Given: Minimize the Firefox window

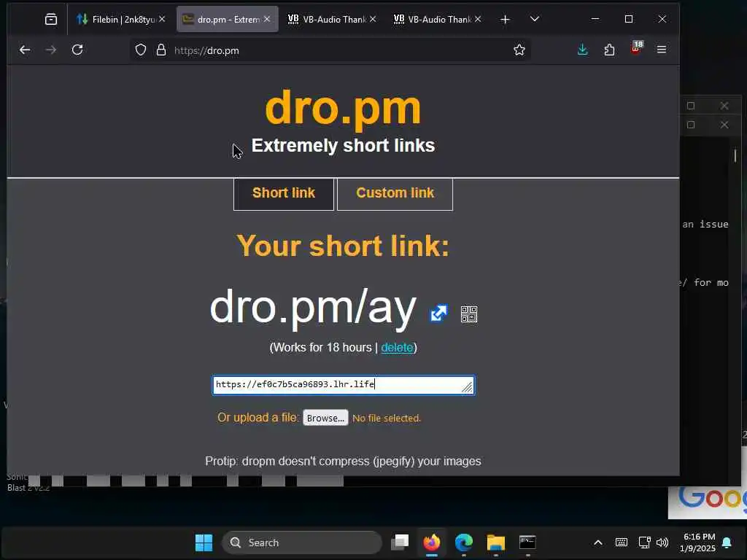Looking at the screenshot, I should (595, 19).
